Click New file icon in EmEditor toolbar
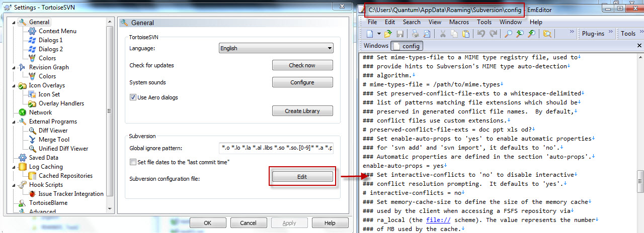This screenshot has height=233, width=644. click(x=370, y=34)
